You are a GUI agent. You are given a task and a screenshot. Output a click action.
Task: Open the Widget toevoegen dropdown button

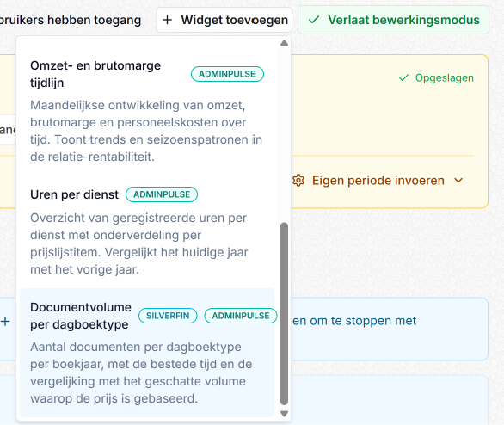(224, 20)
